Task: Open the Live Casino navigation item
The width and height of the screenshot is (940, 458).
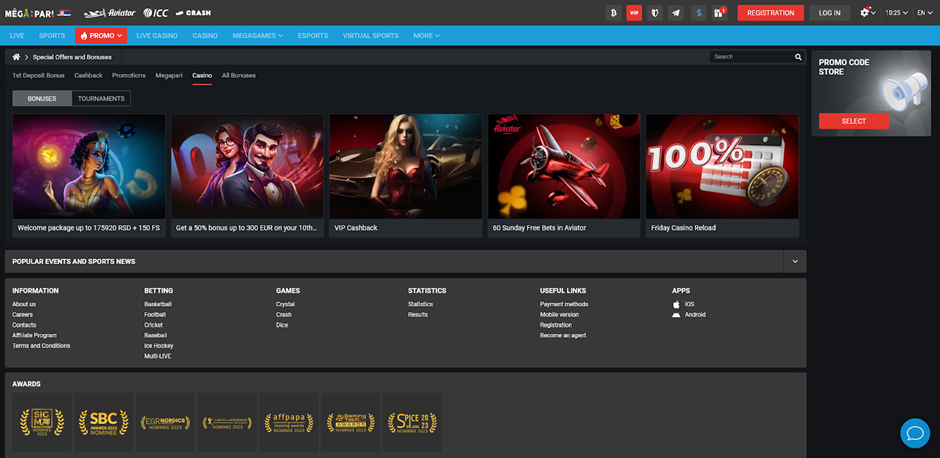Action: coord(157,35)
